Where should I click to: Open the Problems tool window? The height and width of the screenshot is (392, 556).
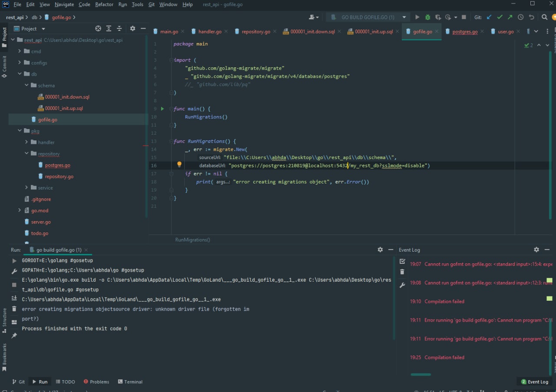[96, 382]
